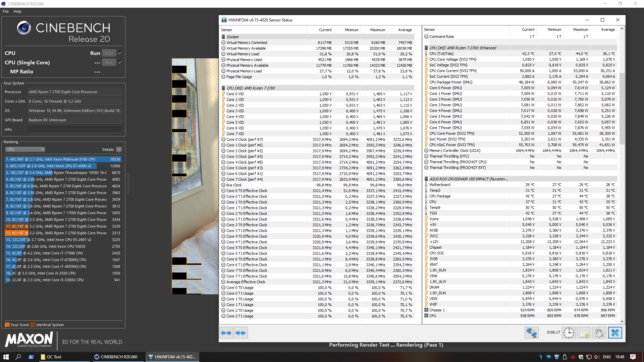644x362 pixels.
Task: Click the Info input field
Action: pos(74,129)
